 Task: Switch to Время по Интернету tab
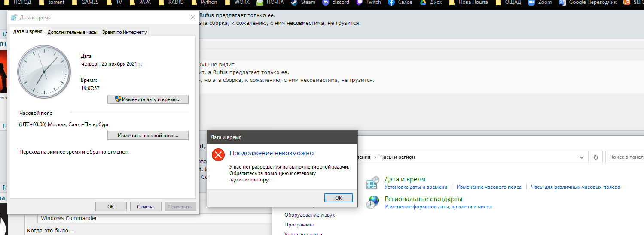(x=124, y=32)
